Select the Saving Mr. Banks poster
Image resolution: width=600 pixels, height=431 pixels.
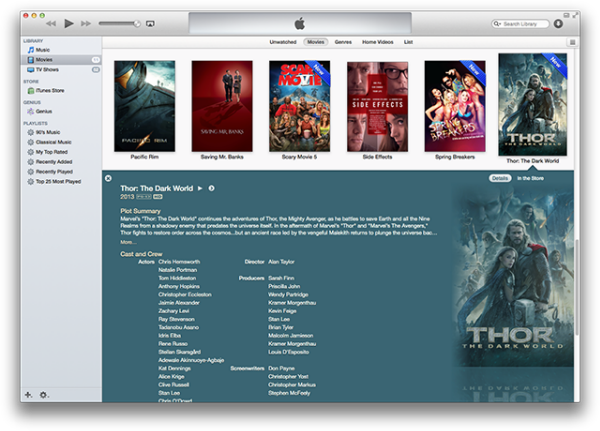tap(222, 106)
